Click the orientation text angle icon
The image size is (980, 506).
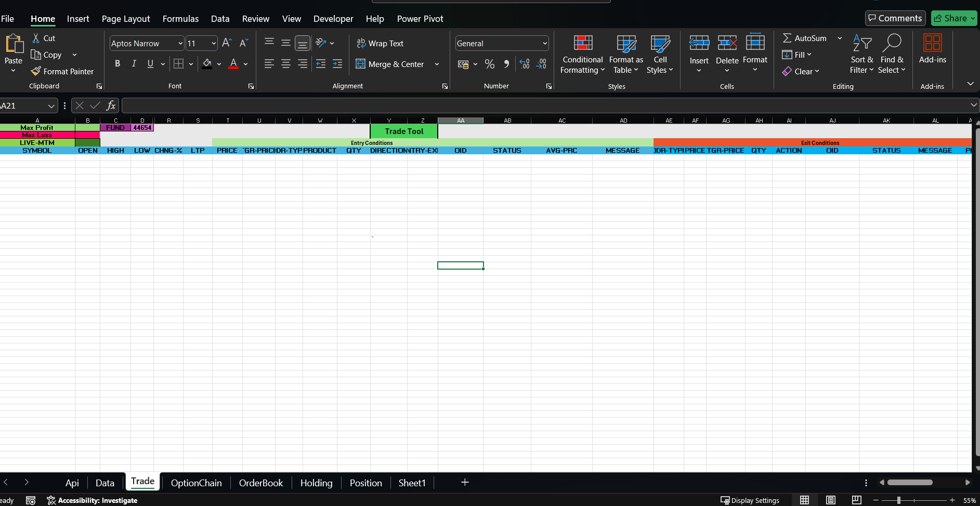click(321, 43)
